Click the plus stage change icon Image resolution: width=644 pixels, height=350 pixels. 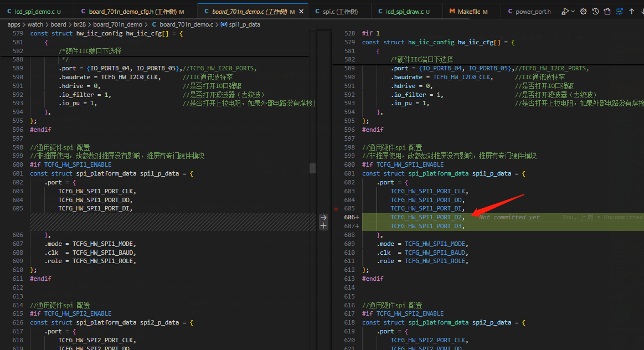[323, 226]
